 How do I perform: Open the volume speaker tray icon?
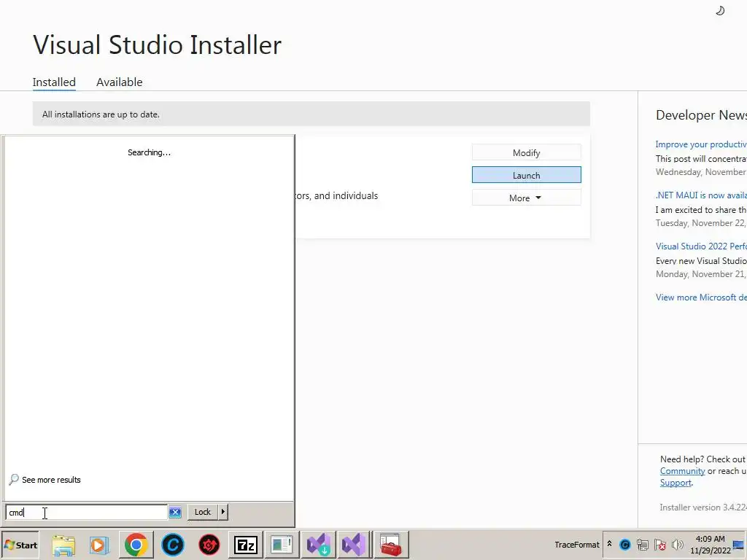(677, 544)
